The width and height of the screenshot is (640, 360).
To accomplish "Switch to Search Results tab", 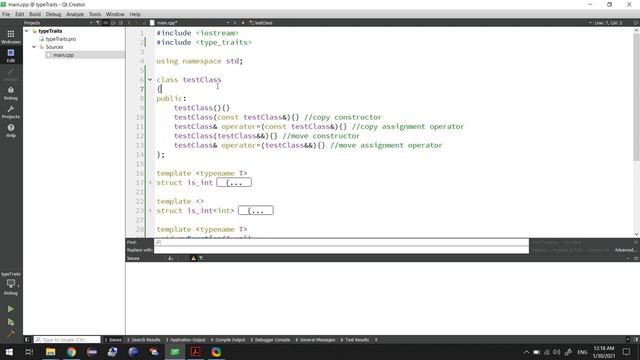I will (143, 340).
